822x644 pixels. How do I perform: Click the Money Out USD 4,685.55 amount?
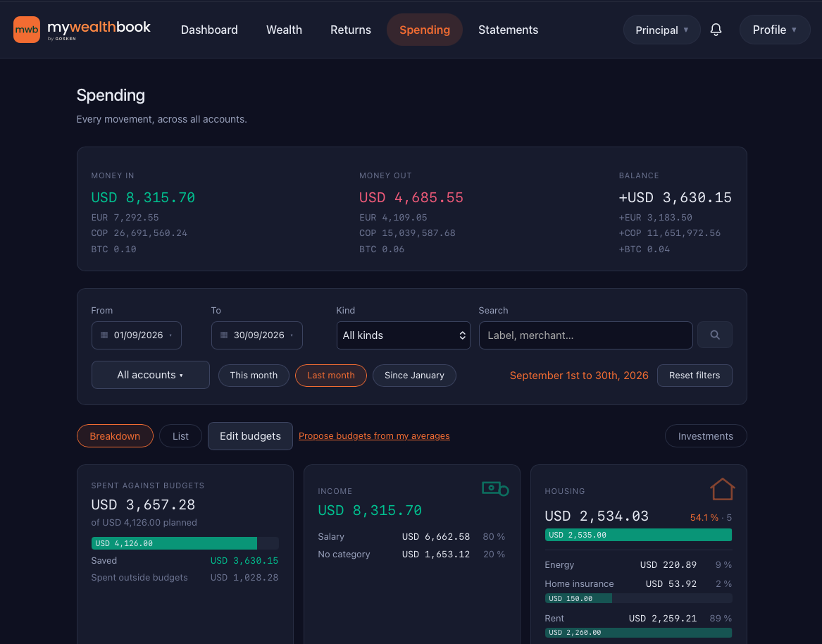point(411,198)
